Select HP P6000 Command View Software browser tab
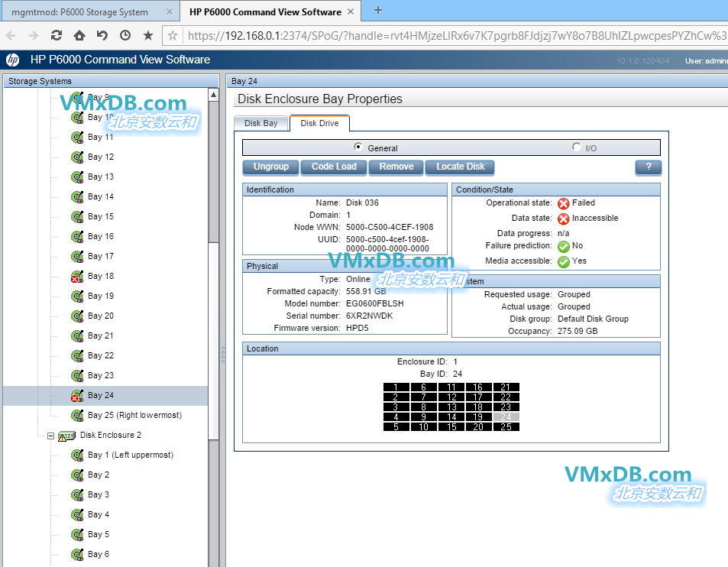This screenshot has width=728, height=567. coord(265,12)
